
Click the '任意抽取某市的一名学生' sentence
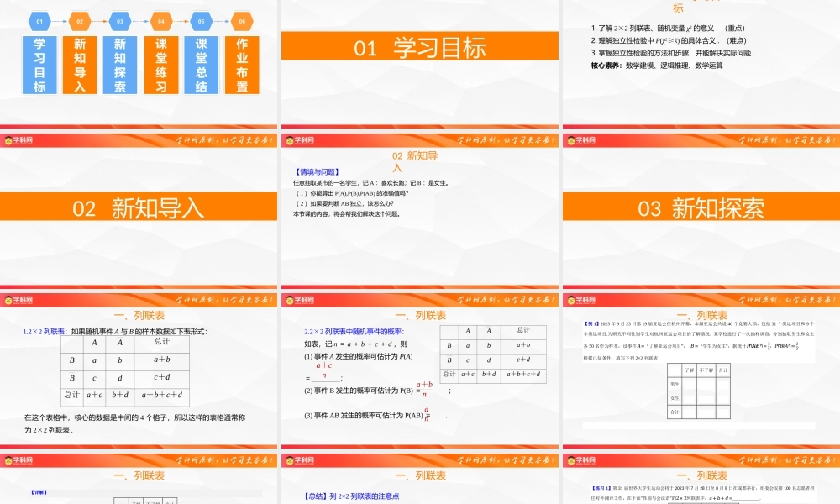(370, 182)
